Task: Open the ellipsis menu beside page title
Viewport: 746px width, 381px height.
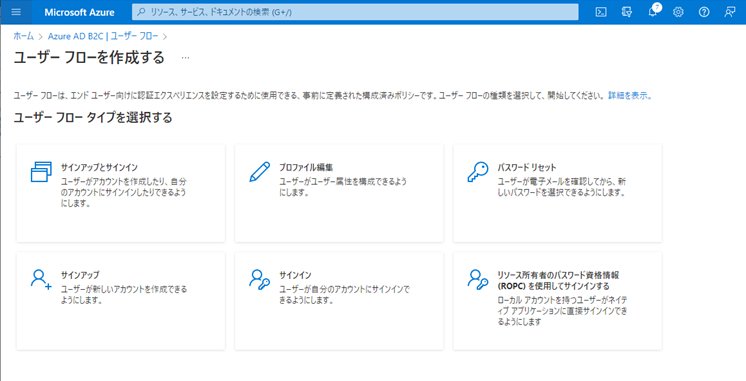Action: coord(186,58)
